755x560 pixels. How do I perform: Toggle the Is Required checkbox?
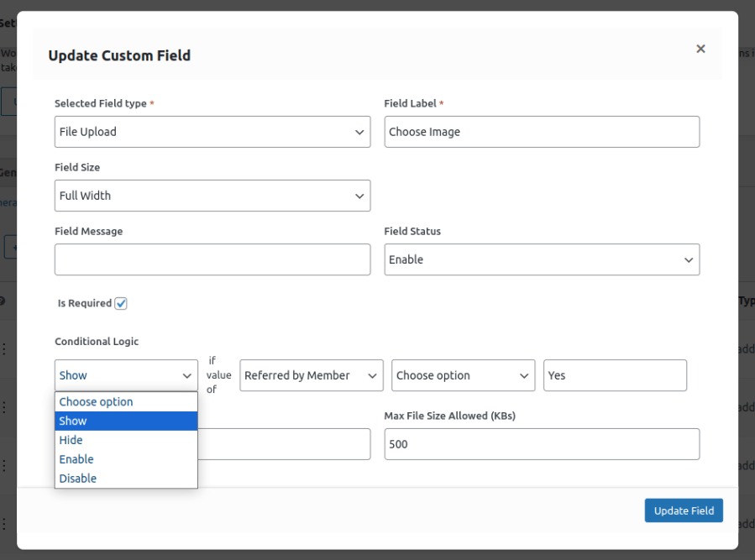tap(121, 303)
